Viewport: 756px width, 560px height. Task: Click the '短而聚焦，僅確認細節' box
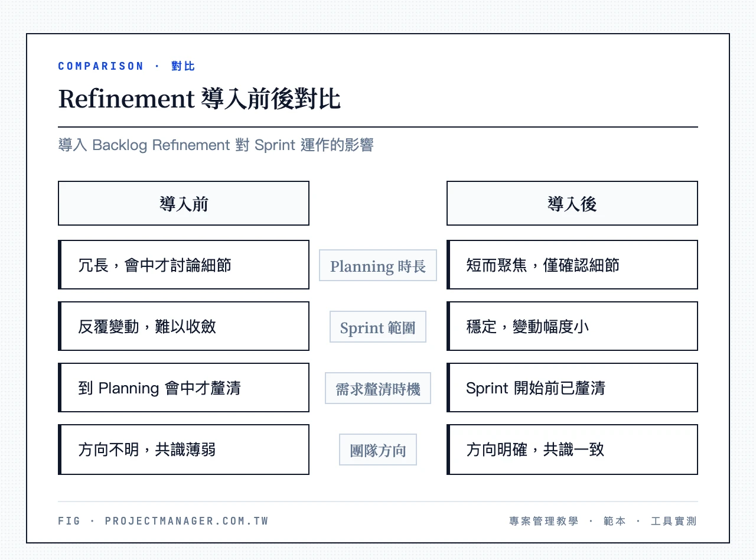[572, 265]
